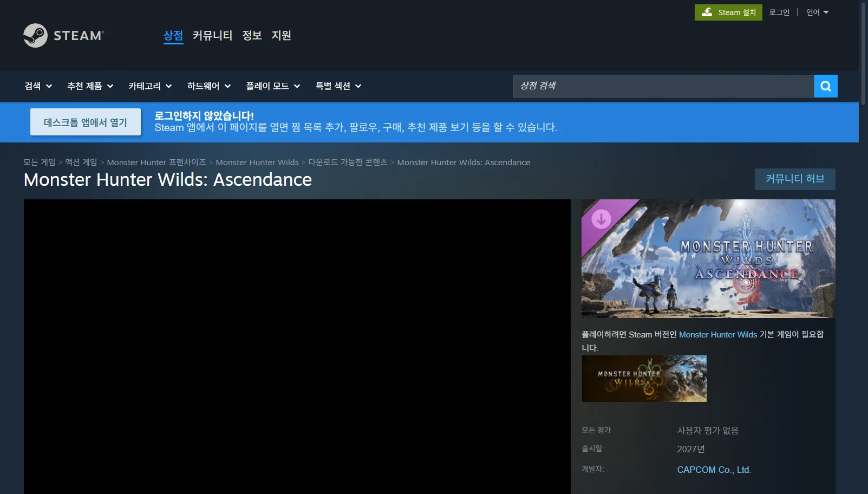Viewport: 868px width, 494px height.
Task: Click the Steam 설치 button
Action: coord(728,12)
